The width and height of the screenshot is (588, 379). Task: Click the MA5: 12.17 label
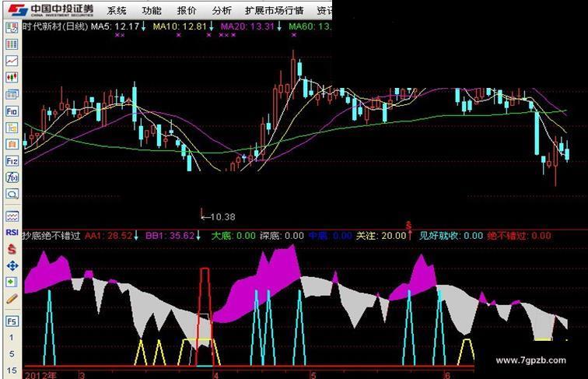coord(115,26)
